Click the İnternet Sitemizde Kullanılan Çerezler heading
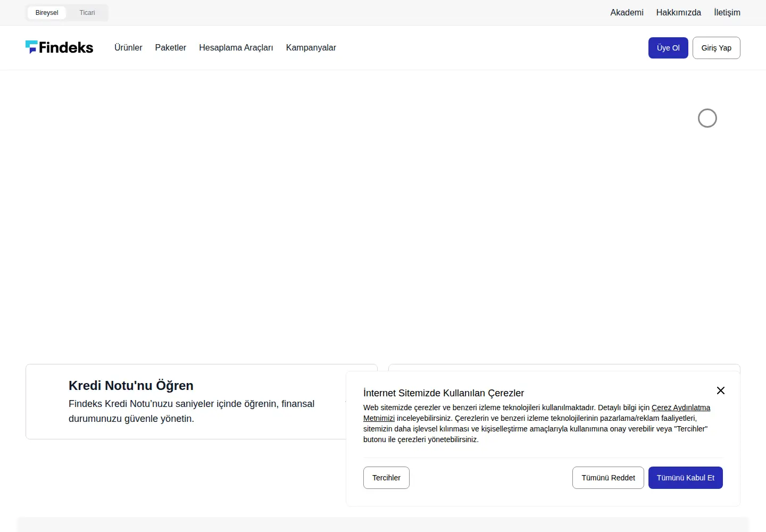Viewport: 766px width, 532px height. (444, 393)
